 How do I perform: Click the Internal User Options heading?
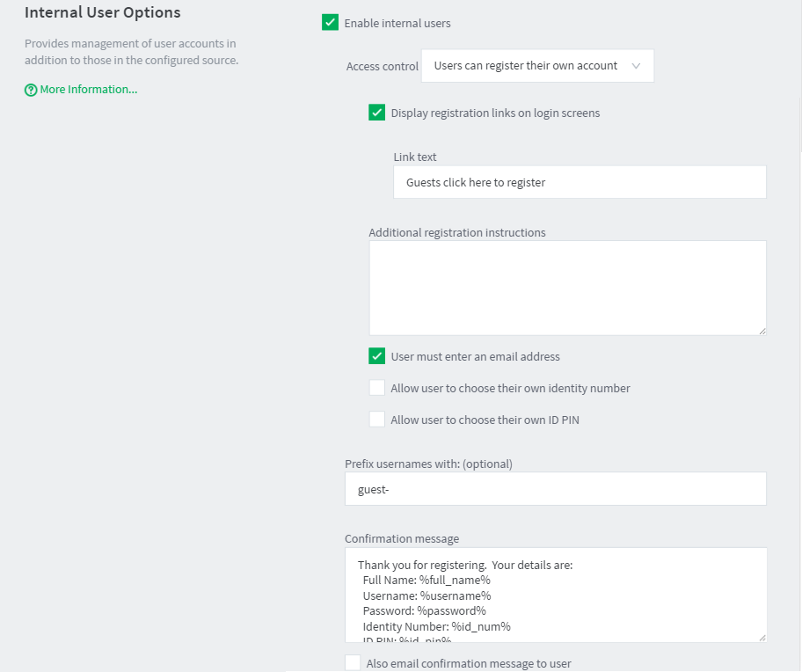[x=102, y=12]
